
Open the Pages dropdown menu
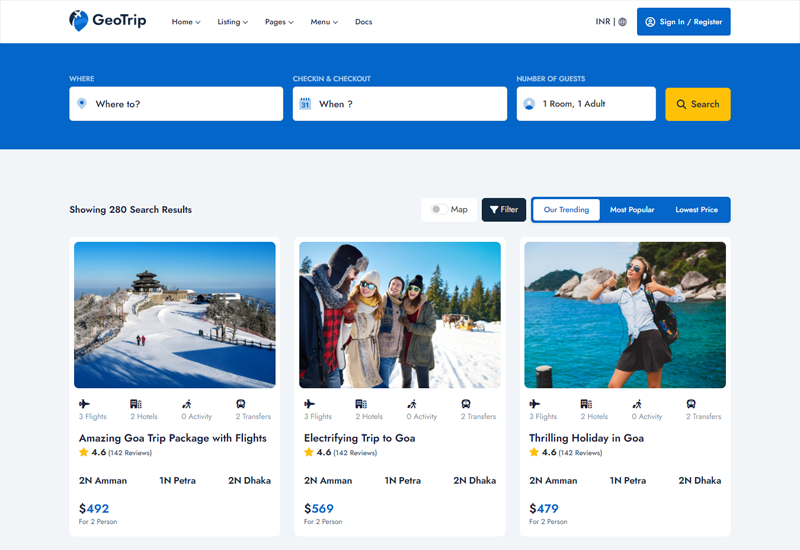coord(279,22)
